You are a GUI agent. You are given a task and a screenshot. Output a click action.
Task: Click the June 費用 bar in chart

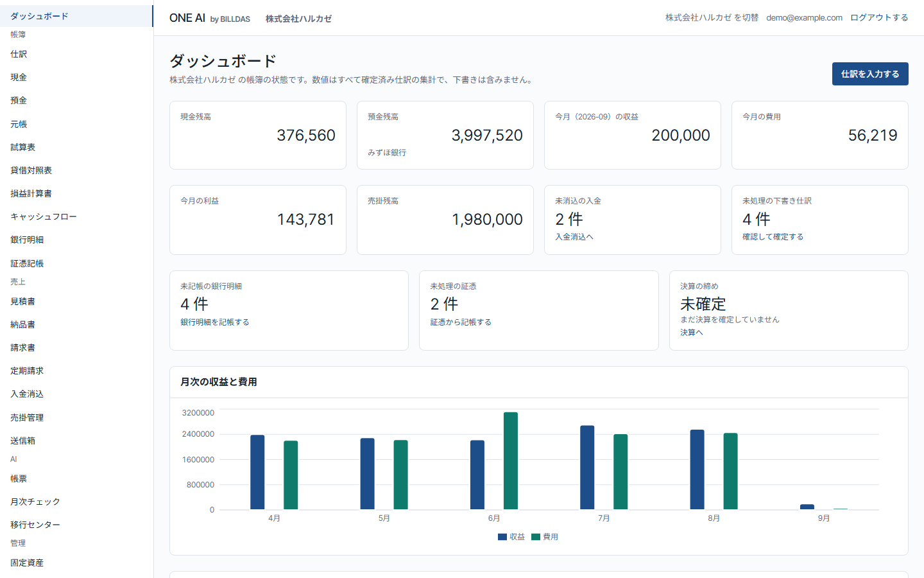tap(511, 461)
